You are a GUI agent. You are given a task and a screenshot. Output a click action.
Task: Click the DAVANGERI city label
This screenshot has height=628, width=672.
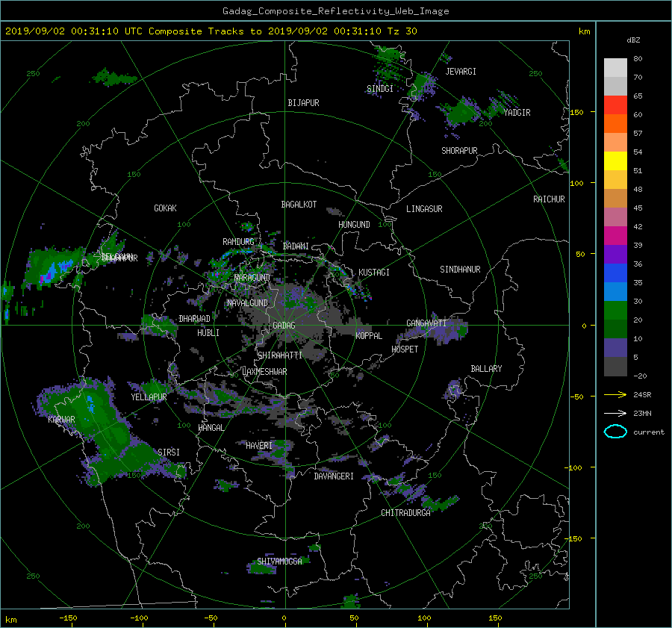point(334,476)
